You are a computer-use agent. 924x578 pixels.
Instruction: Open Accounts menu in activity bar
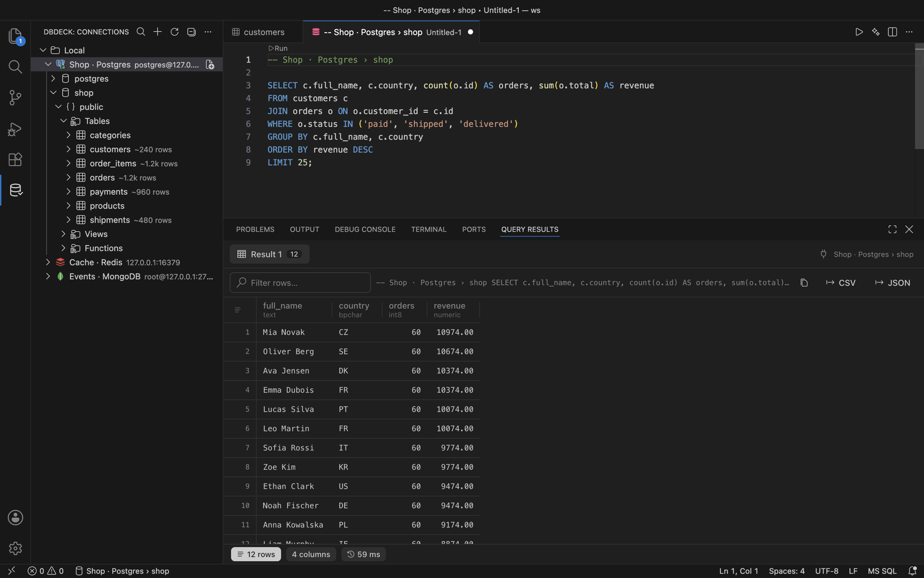(x=15, y=517)
